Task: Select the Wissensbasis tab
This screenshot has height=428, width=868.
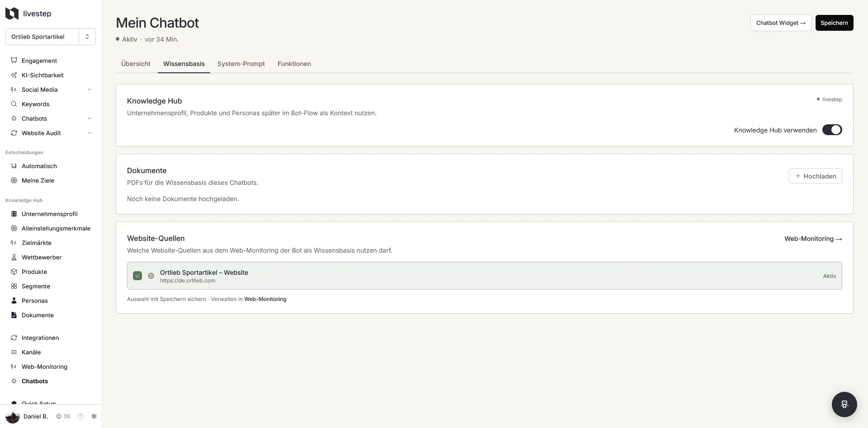Action: coord(184,64)
